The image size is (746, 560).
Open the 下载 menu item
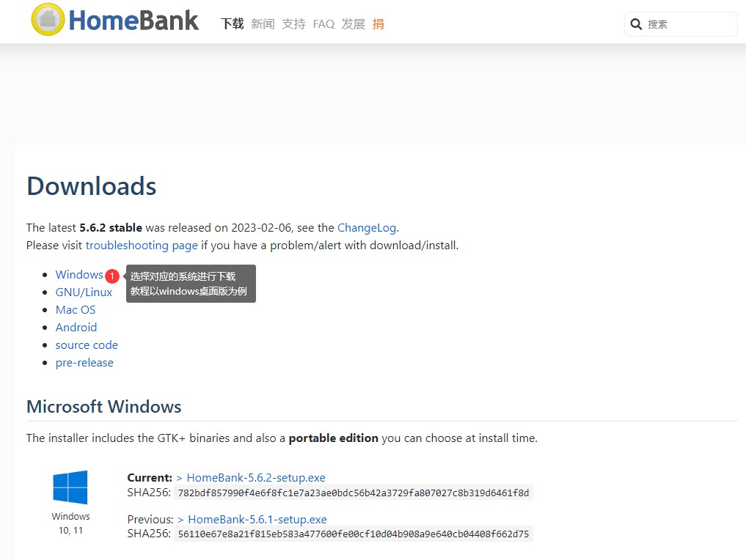tap(233, 23)
